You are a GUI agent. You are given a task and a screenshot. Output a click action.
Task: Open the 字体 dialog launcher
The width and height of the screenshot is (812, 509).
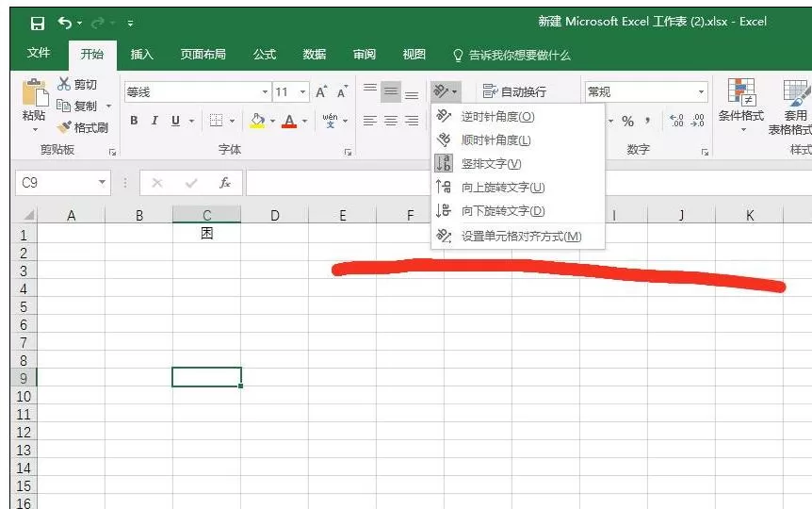click(x=348, y=152)
